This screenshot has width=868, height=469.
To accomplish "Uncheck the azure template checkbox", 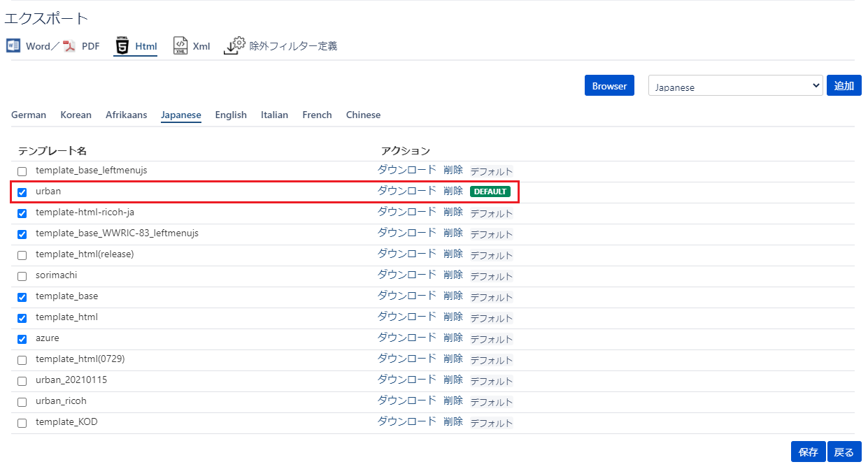I will pyautogui.click(x=22, y=339).
